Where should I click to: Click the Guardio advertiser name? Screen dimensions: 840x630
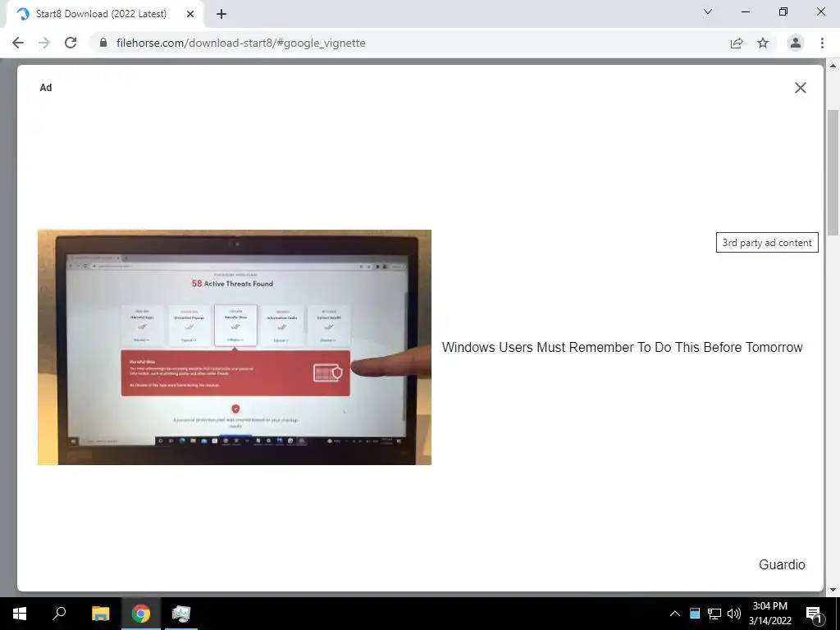[x=782, y=564]
